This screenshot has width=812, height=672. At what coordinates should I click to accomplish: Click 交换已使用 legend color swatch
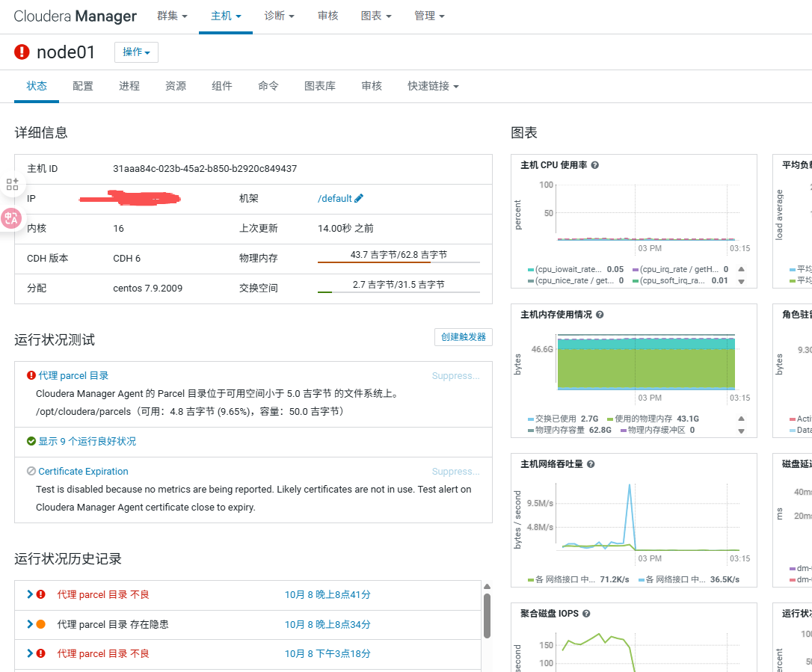pos(530,419)
